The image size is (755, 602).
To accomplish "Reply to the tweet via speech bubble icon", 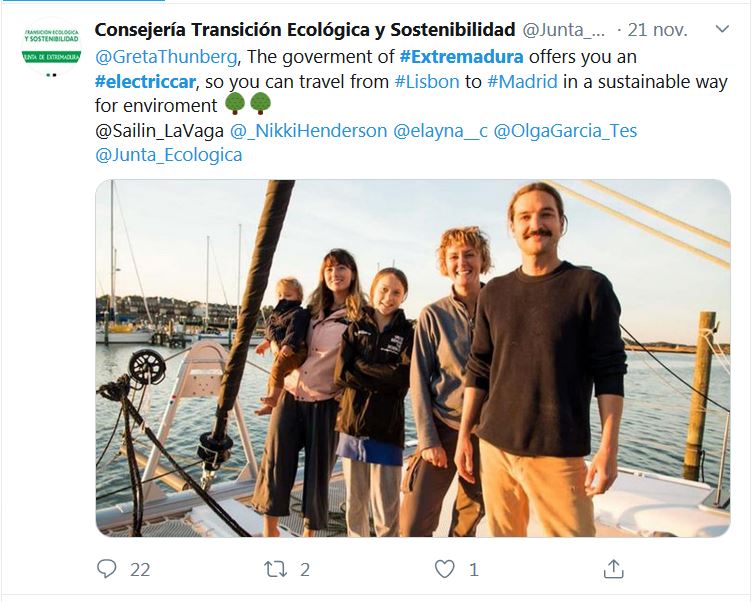I will (x=107, y=569).
